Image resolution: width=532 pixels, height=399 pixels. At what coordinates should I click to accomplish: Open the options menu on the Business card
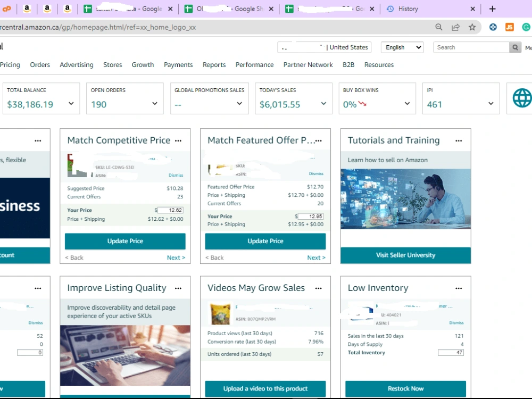pyautogui.click(x=38, y=140)
